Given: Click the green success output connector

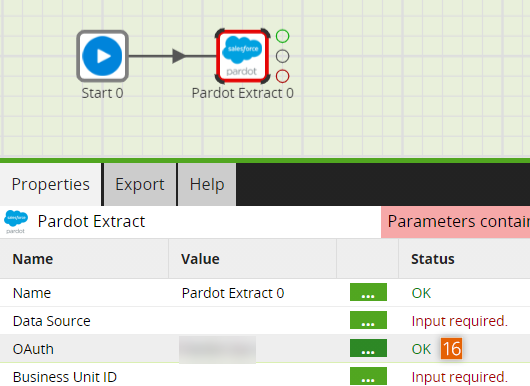Looking at the screenshot, I should (x=282, y=36).
